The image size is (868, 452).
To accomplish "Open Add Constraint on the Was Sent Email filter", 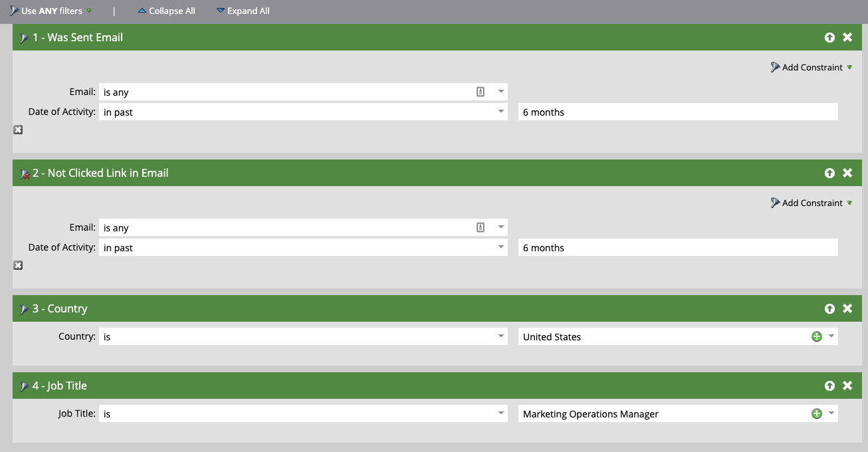I will [811, 67].
